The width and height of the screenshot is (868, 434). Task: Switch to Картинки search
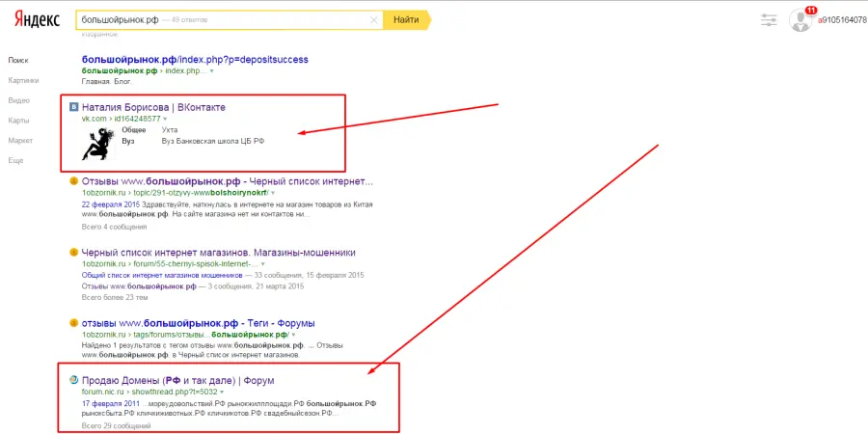click(24, 81)
